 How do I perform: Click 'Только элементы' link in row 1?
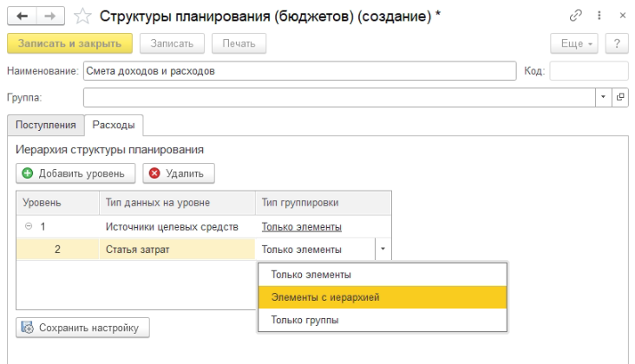coord(301,227)
